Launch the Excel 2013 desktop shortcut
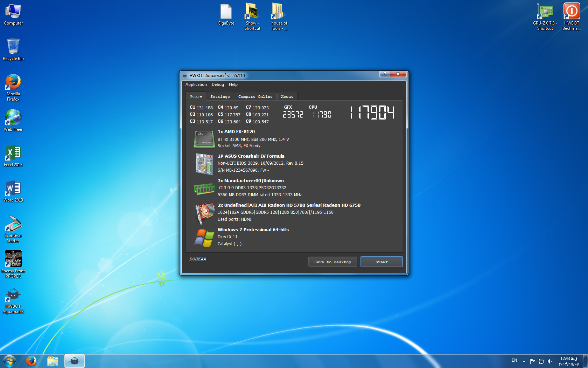This screenshot has width=588, height=368. [13, 156]
